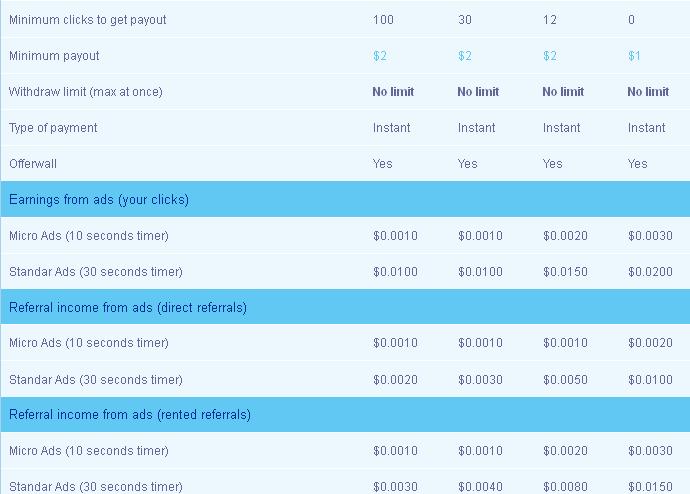Screen dimensions: 690x494
Task: Click the 'Offerwall' row label
Action: point(33,164)
